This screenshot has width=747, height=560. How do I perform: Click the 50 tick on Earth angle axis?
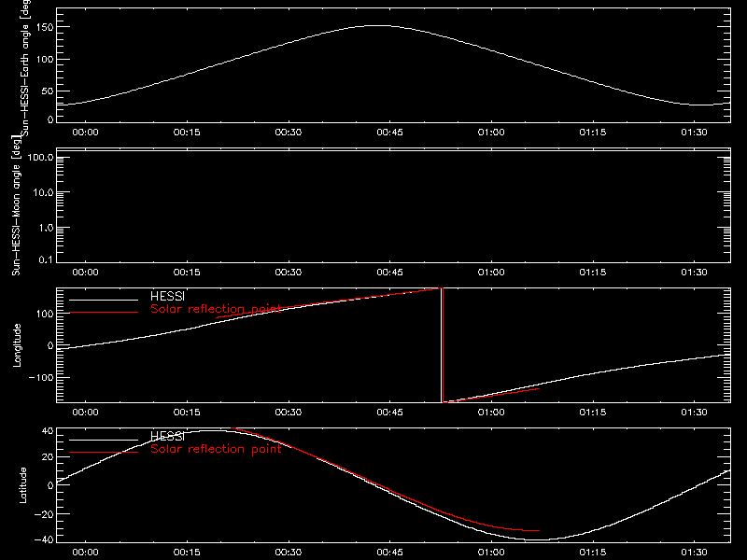point(48,91)
